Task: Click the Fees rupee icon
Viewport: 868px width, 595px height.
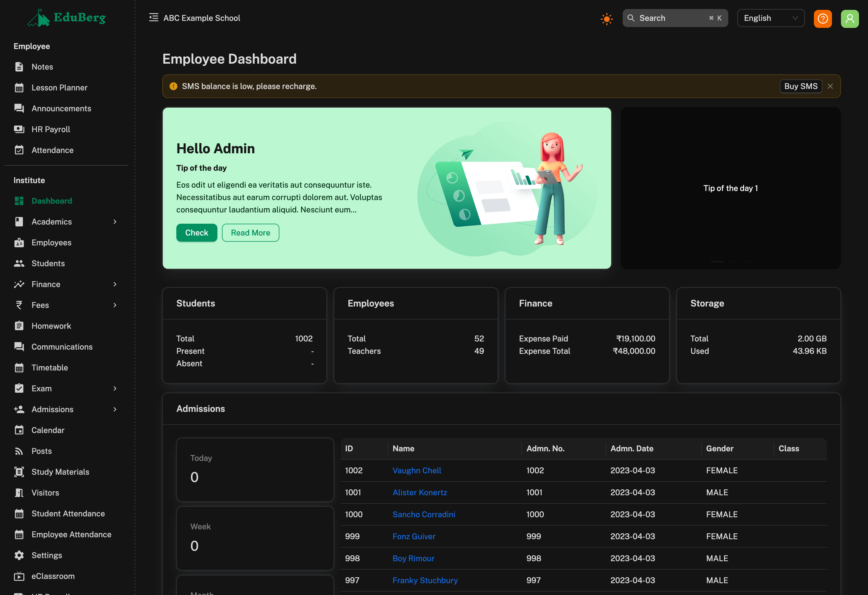Action: click(x=19, y=305)
